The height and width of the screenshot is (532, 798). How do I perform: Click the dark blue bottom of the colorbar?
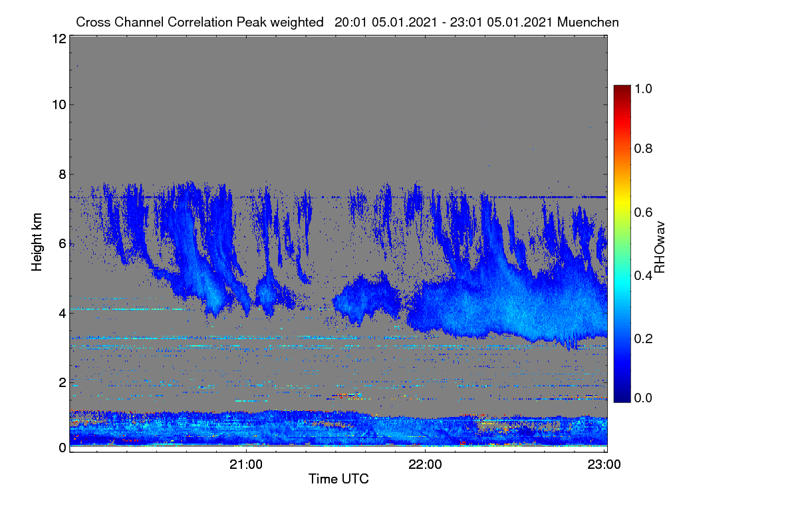click(x=621, y=397)
